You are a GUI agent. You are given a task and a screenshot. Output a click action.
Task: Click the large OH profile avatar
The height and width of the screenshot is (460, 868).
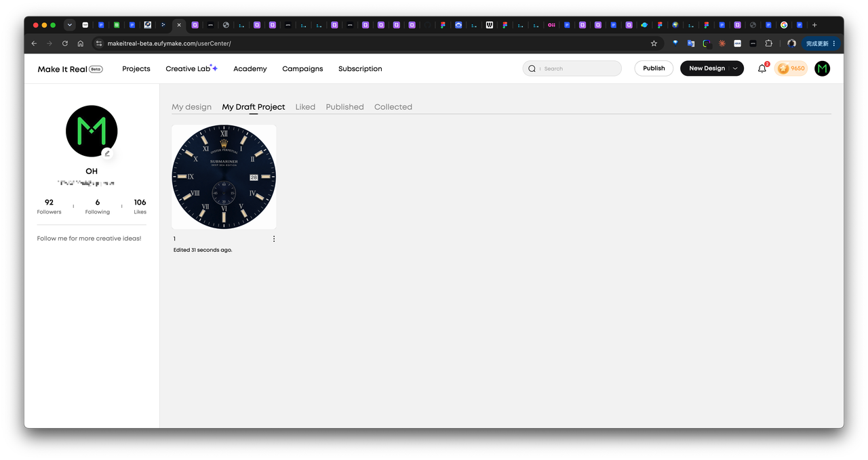(x=92, y=131)
